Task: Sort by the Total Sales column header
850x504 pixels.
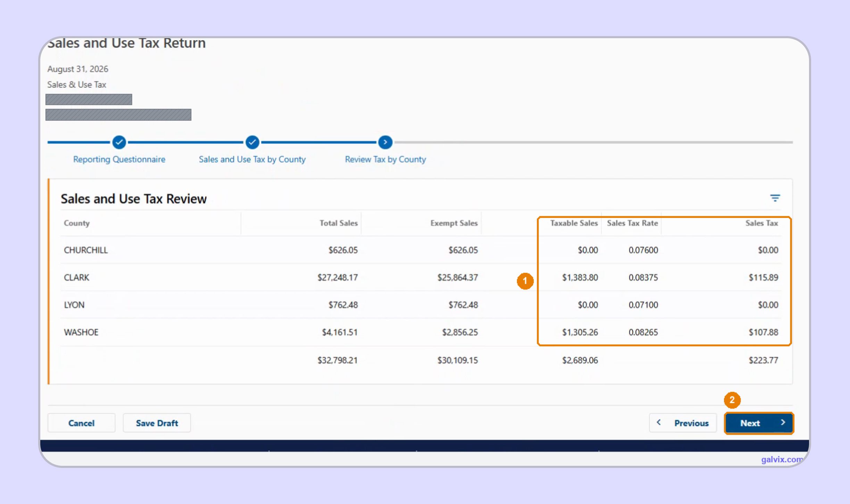Action: point(339,223)
